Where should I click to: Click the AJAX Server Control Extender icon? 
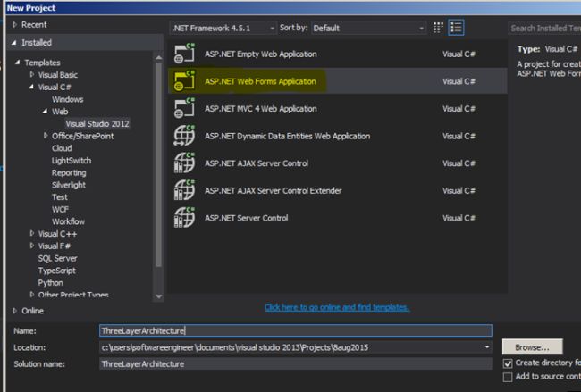(184, 190)
